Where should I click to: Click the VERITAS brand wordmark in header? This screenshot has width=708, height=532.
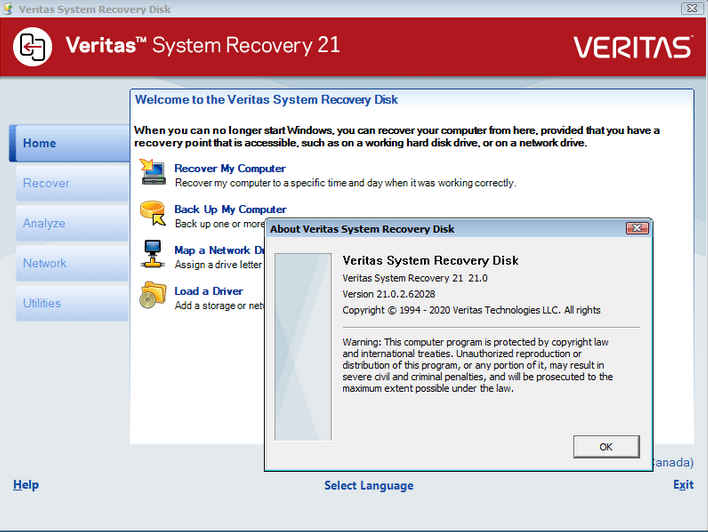(633, 47)
